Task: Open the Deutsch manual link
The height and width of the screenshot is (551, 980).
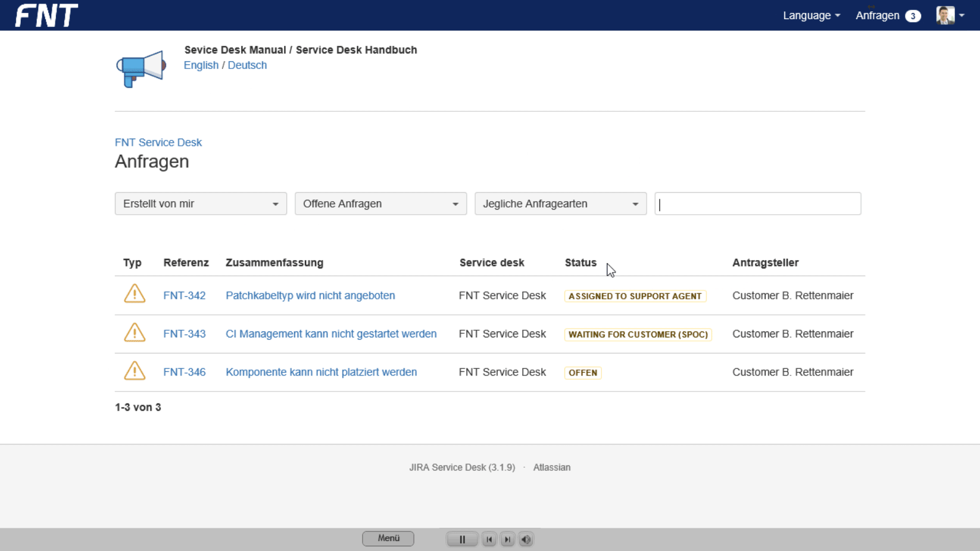Action: pyautogui.click(x=247, y=65)
